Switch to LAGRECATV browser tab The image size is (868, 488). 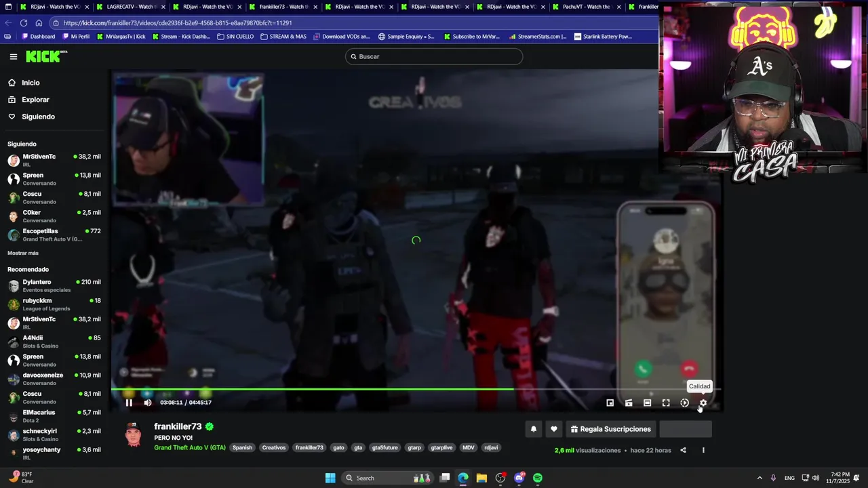pyautogui.click(x=130, y=7)
